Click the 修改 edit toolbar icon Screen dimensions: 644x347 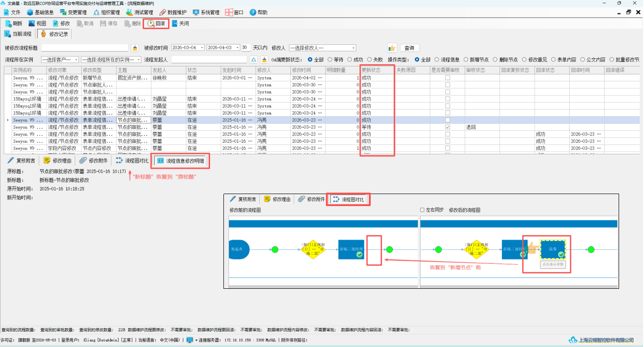point(61,24)
